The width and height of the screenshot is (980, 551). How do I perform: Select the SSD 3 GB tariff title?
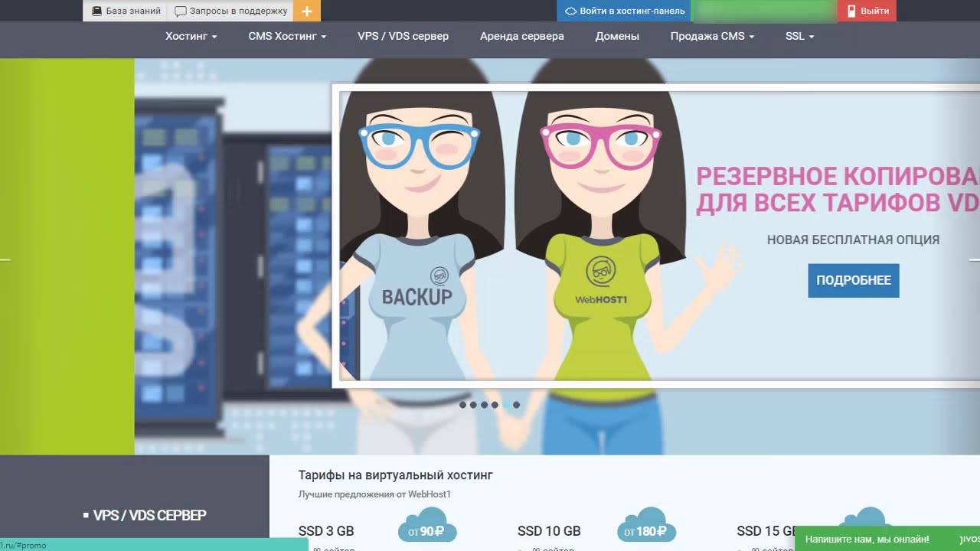pyautogui.click(x=326, y=531)
